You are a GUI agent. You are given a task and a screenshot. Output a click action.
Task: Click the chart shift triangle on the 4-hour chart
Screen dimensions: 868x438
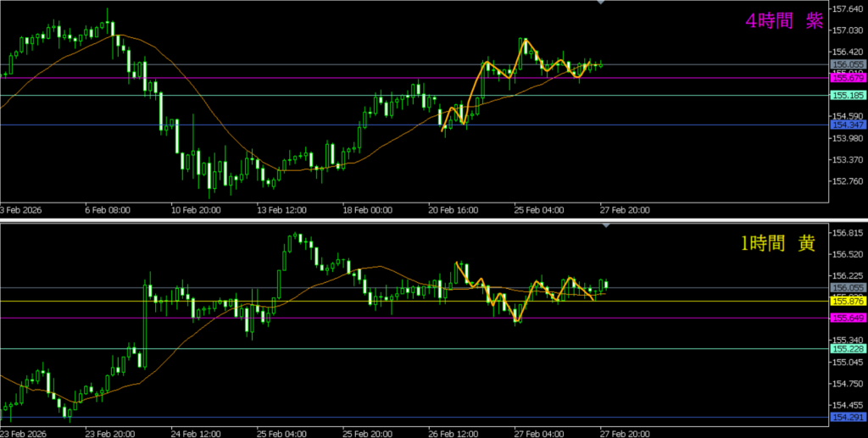[601, 3]
